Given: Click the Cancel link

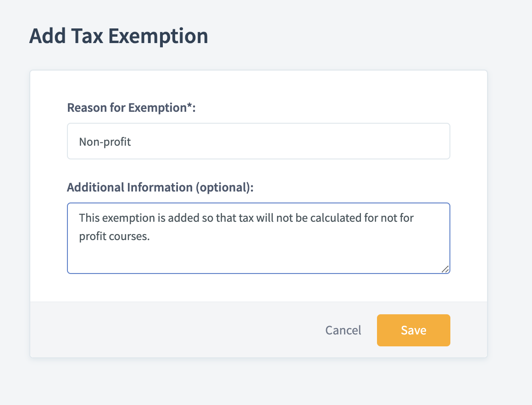Looking at the screenshot, I should coord(343,330).
